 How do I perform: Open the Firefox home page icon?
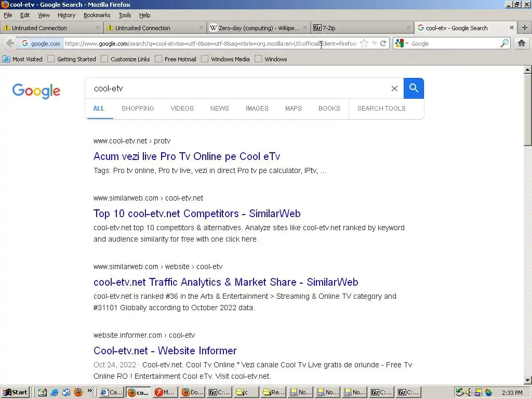pos(522,43)
